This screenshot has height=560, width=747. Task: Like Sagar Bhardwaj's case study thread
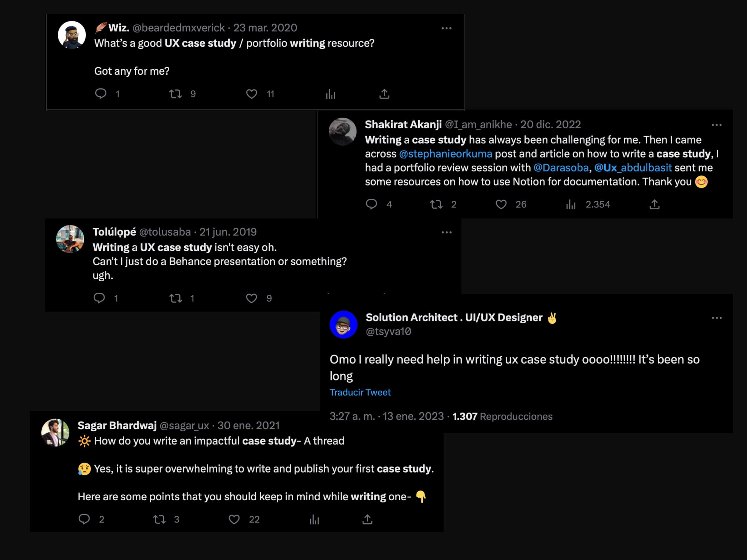click(234, 519)
